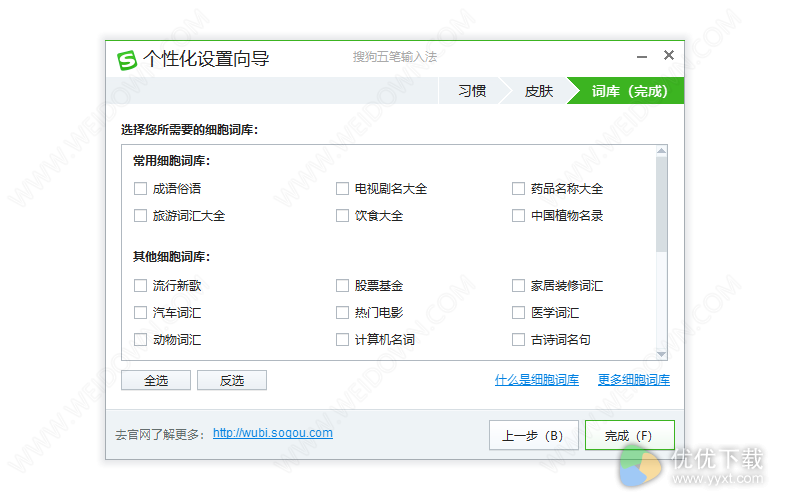
Task: Tick the 股票基金 checkbox
Action: [x=342, y=286]
